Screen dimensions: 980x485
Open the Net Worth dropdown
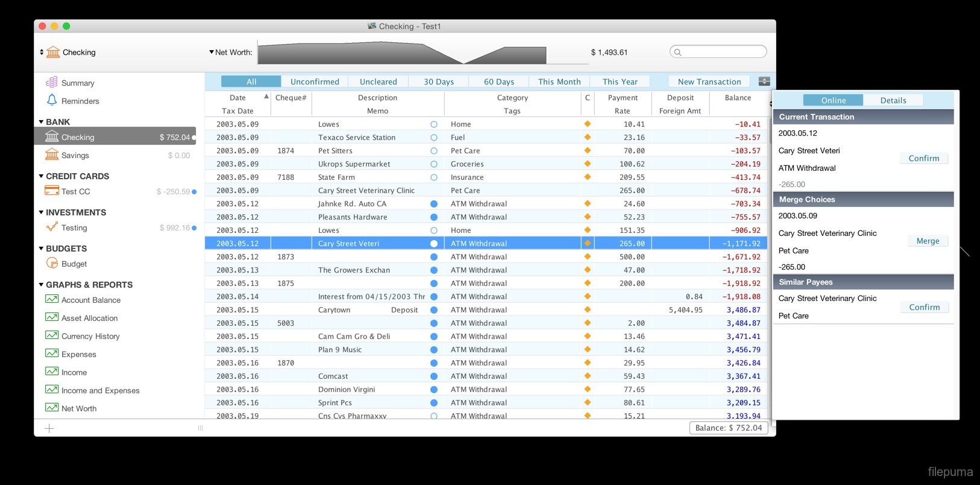(212, 52)
